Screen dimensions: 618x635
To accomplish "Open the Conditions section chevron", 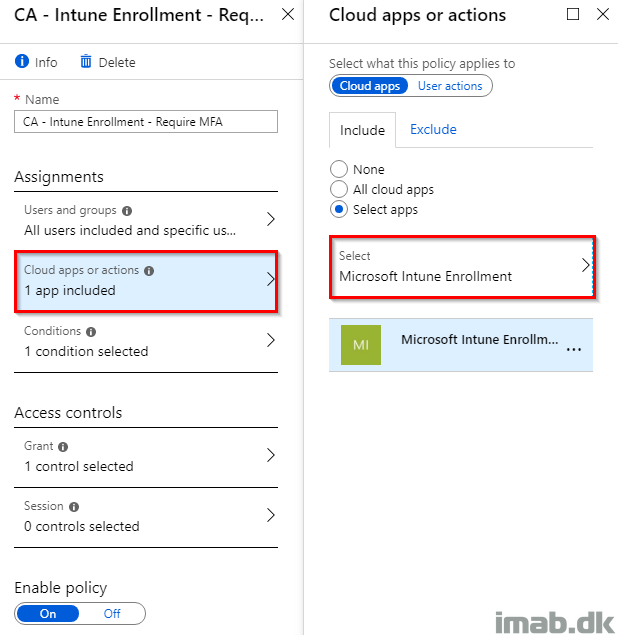I will tap(271, 340).
